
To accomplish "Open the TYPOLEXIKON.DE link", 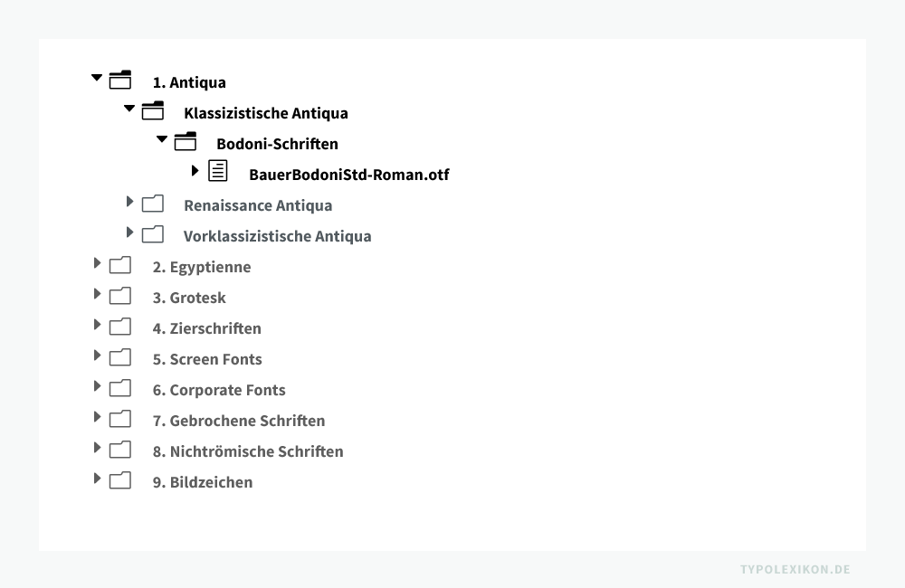I will 795,569.
